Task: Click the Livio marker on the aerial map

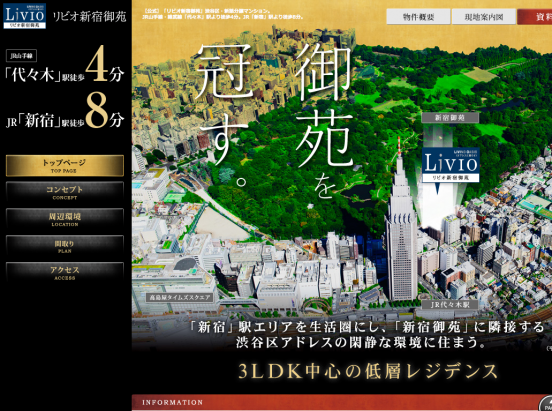Action: (x=451, y=165)
